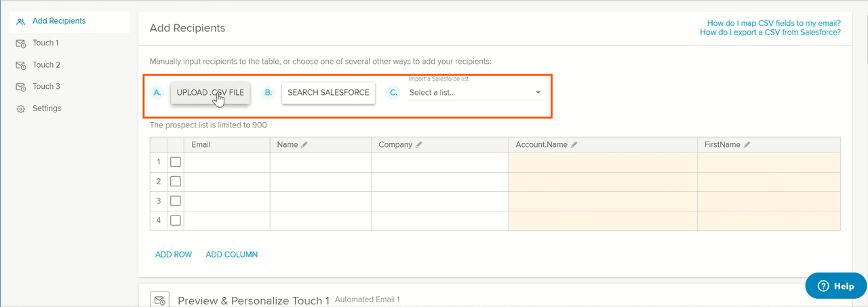Select the checkbox for row 4
The height and width of the screenshot is (307, 868).
point(176,220)
